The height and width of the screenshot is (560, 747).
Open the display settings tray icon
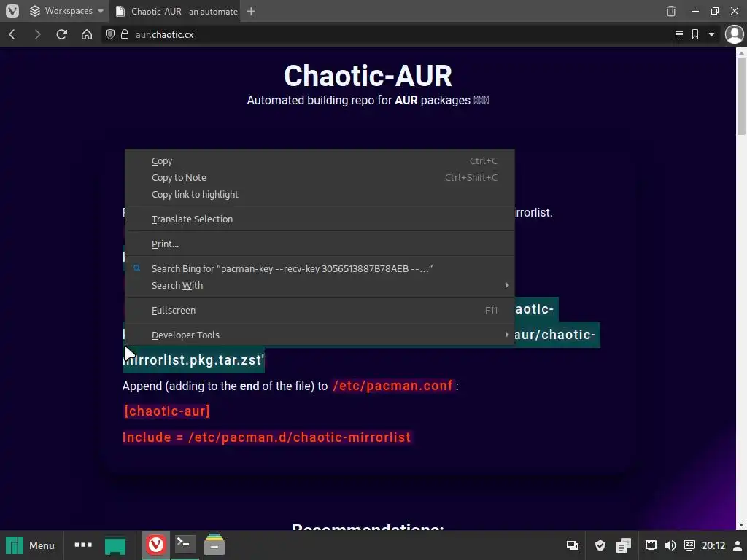tap(572, 545)
